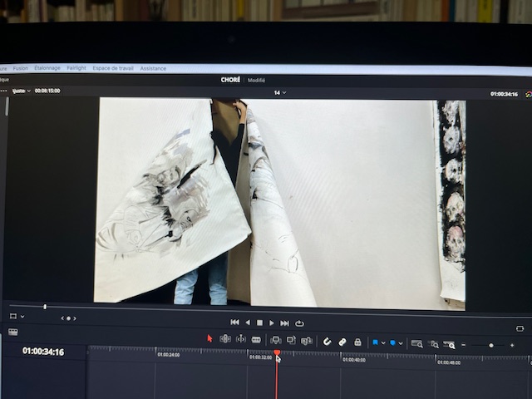Click the Overwrite clip icon
Image resolution: width=532 pixels, height=399 pixels.
tap(291, 340)
